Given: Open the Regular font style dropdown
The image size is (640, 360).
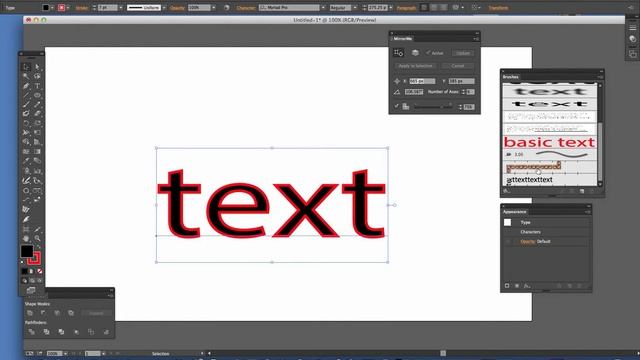Looking at the screenshot, I should click(355, 8).
